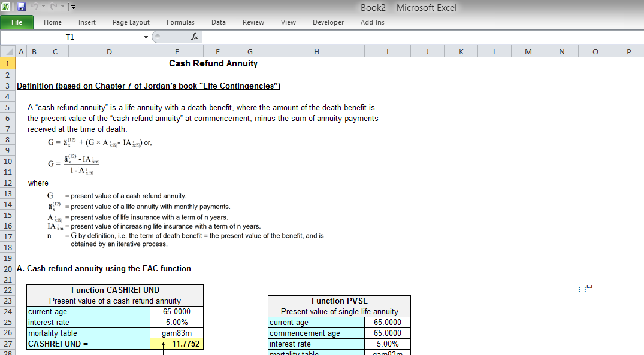Click the Name Box showing T1
The height and width of the screenshot is (355, 644).
71,37
